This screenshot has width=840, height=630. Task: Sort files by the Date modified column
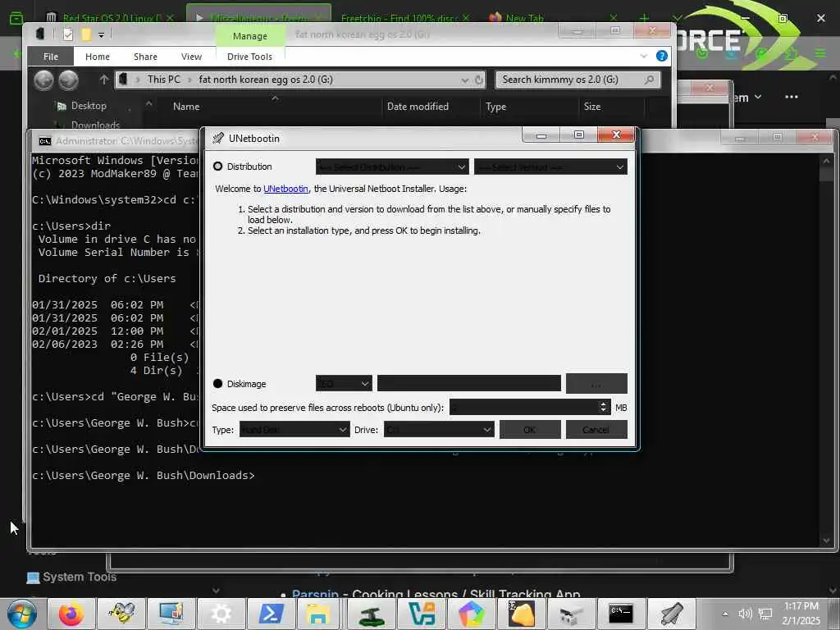pos(418,107)
